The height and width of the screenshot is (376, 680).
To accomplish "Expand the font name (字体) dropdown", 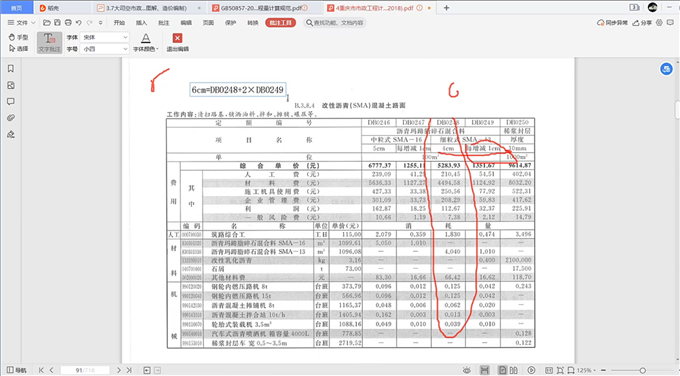I will coord(105,37).
